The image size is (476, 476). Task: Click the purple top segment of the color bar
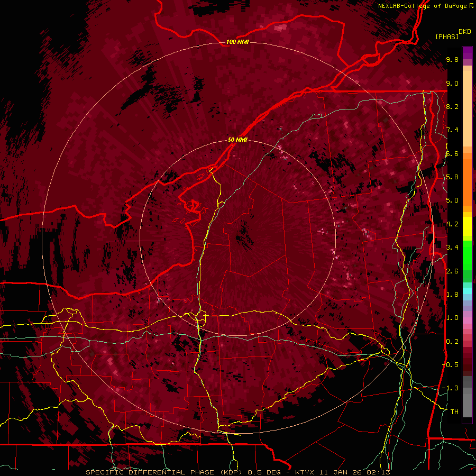[467, 53]
